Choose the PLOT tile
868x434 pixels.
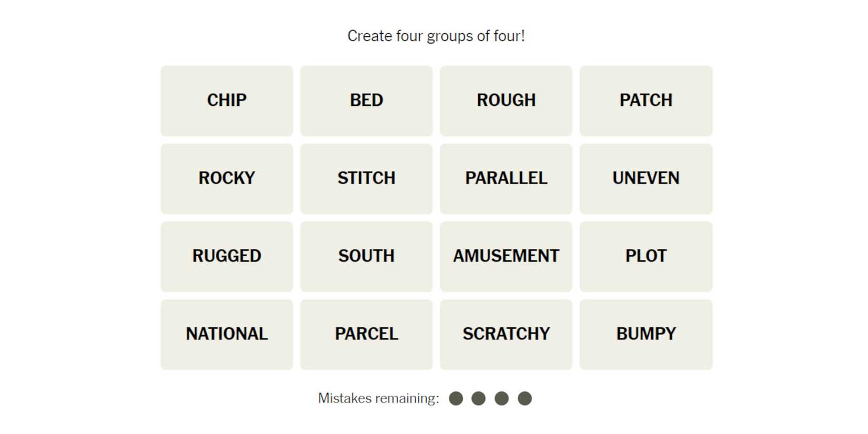[x=646, y=256]
